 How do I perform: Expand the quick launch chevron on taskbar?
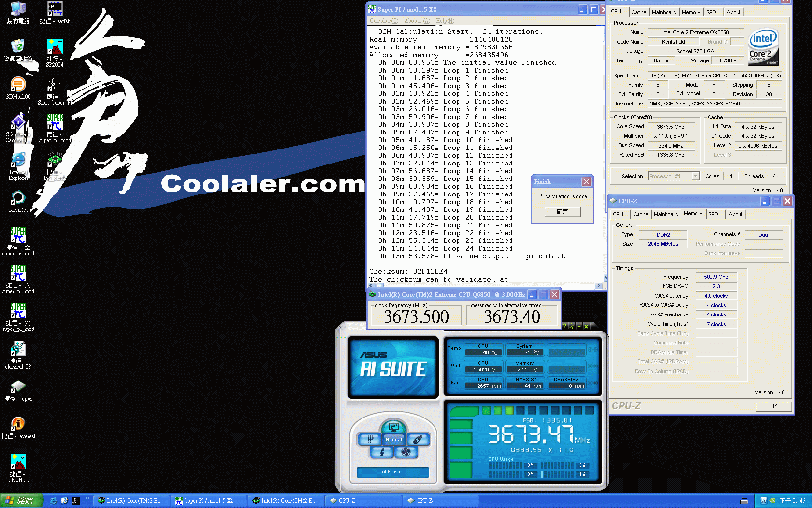[x=87, y=498]
